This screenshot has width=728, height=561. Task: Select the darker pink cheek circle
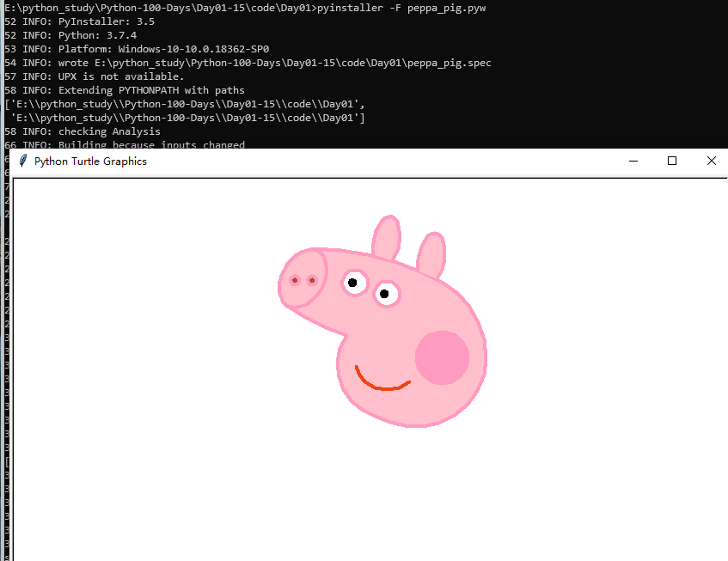(x=444, y=357)
